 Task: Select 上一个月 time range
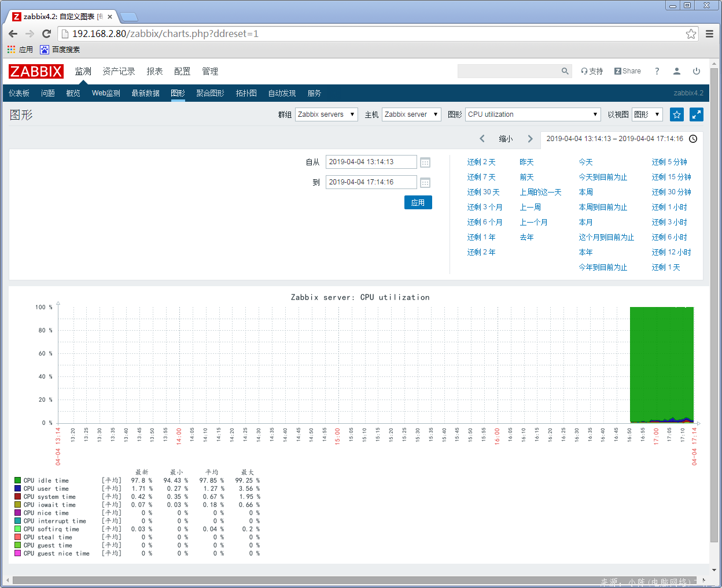click(533, 222)
